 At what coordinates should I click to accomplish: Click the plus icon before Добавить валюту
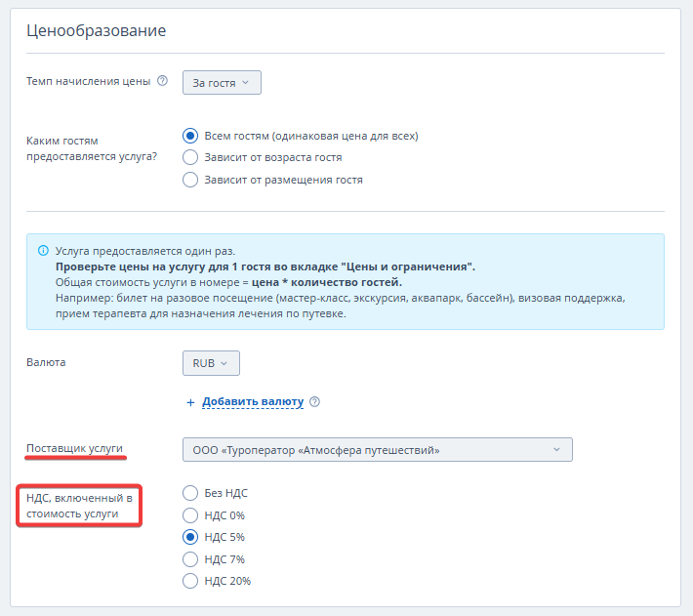point(191,402)
